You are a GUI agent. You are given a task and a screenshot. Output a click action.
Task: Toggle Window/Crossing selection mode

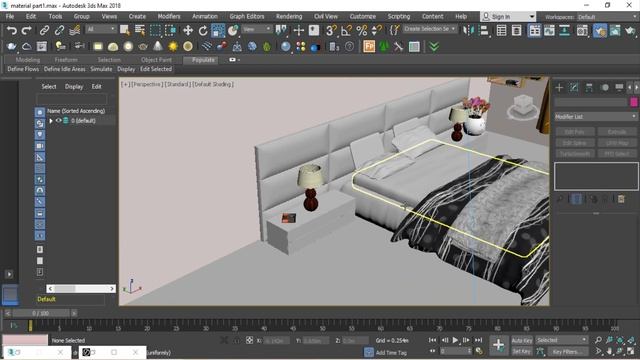170,30
